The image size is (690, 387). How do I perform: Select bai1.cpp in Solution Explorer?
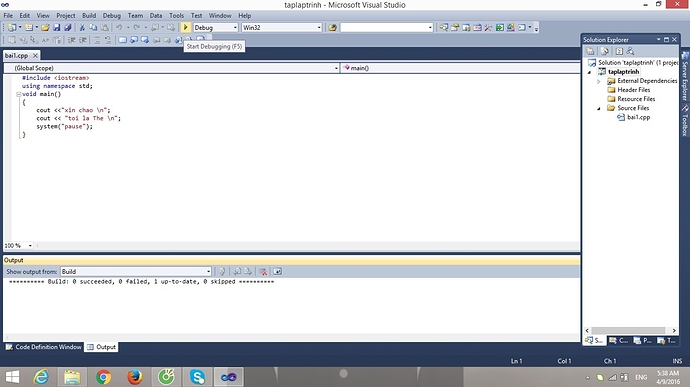click(x=639, y=117)
